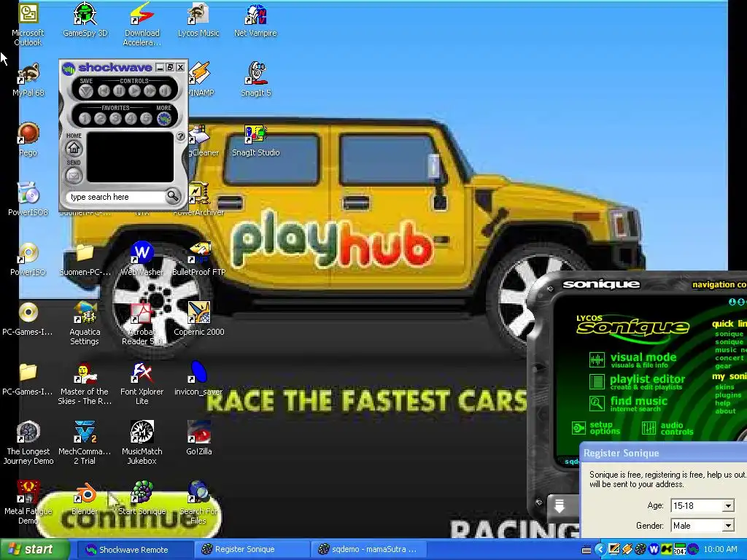
Task: Select Shockwave favorite number 2
Action: [100, 118]
